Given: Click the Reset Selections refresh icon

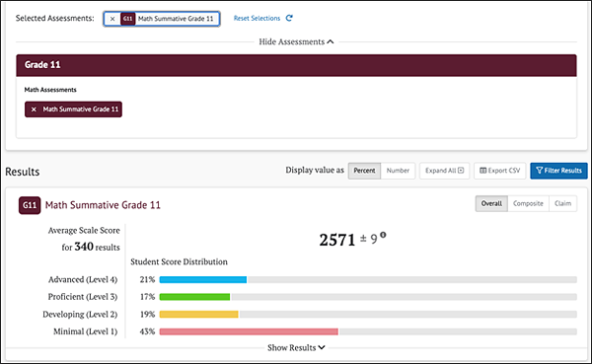Looking at the screenshot, I should (x=289, y=18).
